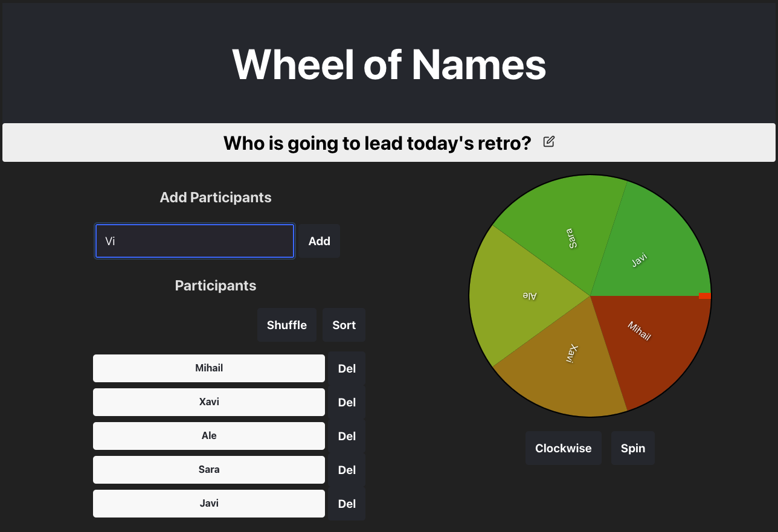Shuffle the participants list
The image size is (778, 532).
[287, 325]
